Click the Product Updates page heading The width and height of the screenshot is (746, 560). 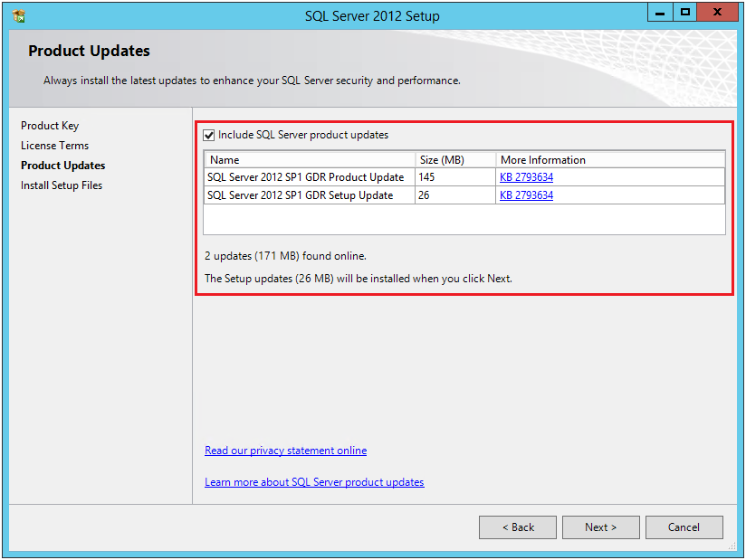[x=89, y=51]
